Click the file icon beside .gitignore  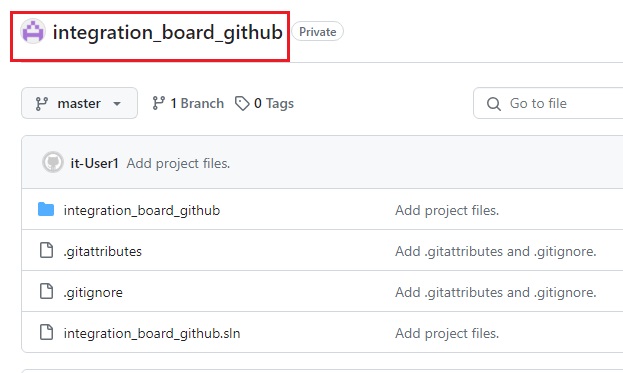(46, 291)
